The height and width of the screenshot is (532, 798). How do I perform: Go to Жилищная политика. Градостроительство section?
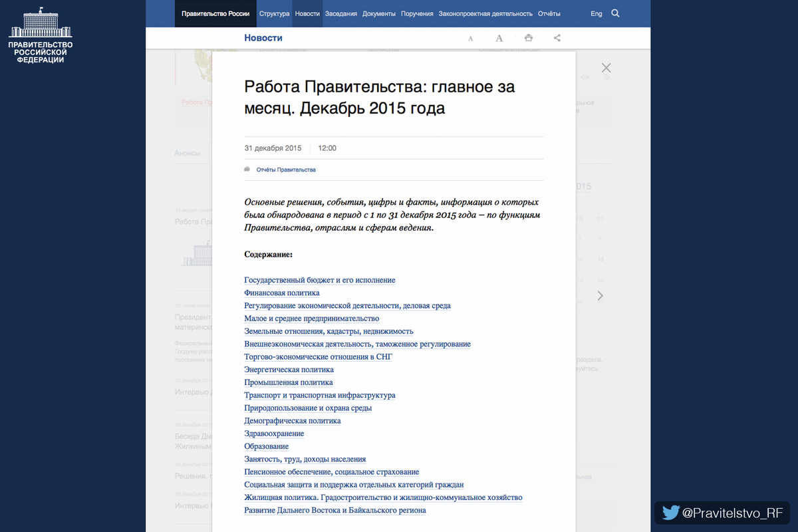383,497
